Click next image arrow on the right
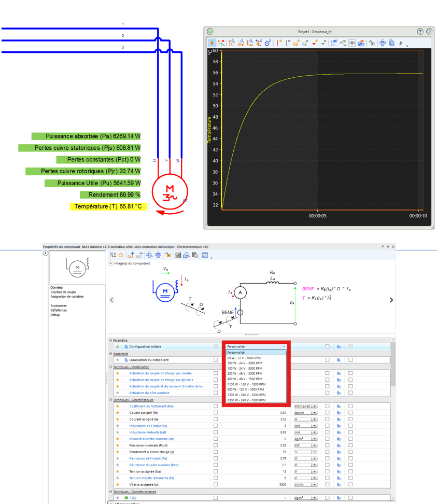This screenshot has width=437, height=504. pos(391,300)
